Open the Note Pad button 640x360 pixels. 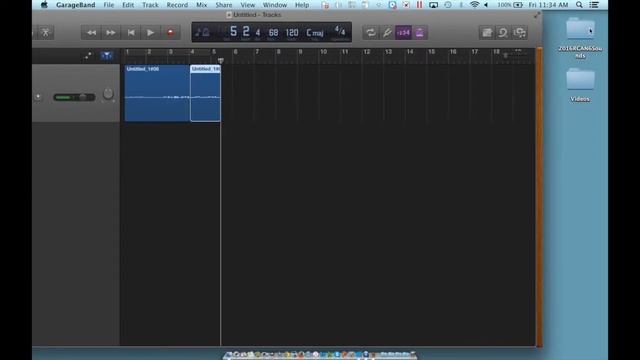click(487, 33)
